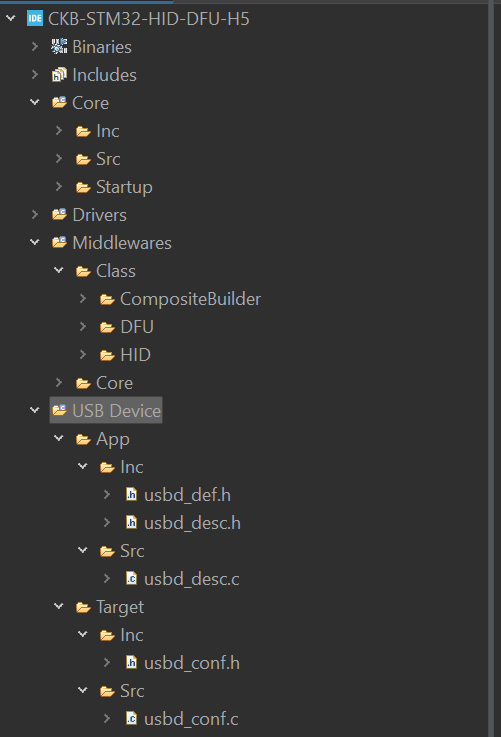Click the IDE project icon for CKB-STM32-HID-DFU-H5
Screen dimensions: 501x737
click(35, 19)
